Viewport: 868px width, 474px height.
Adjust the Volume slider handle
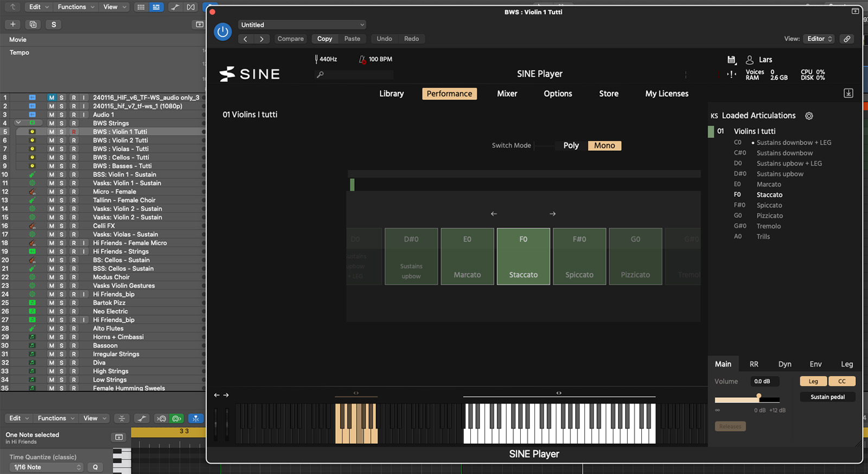(758, 396)
